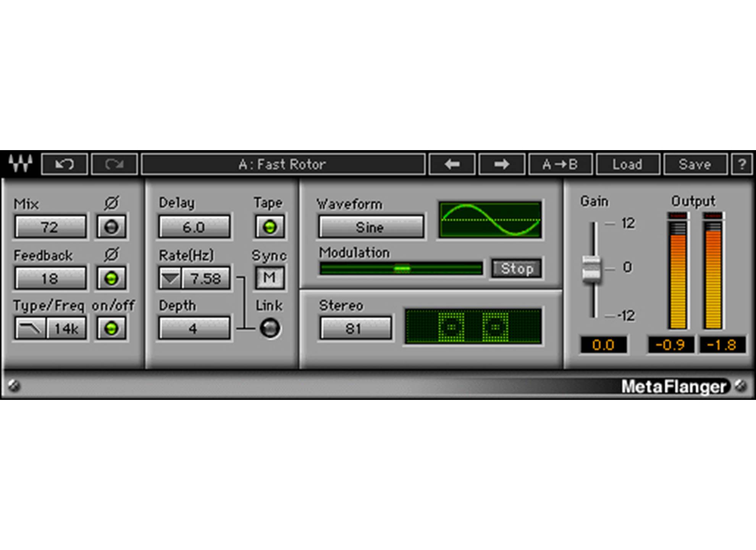756x550 pixels.
Task: Open the Load preset menu
Action: pyautogui.click(x=627, y=165)
